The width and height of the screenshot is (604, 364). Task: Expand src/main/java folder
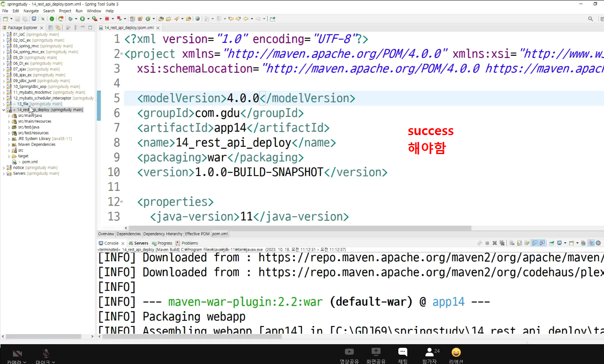click(9, 116)
